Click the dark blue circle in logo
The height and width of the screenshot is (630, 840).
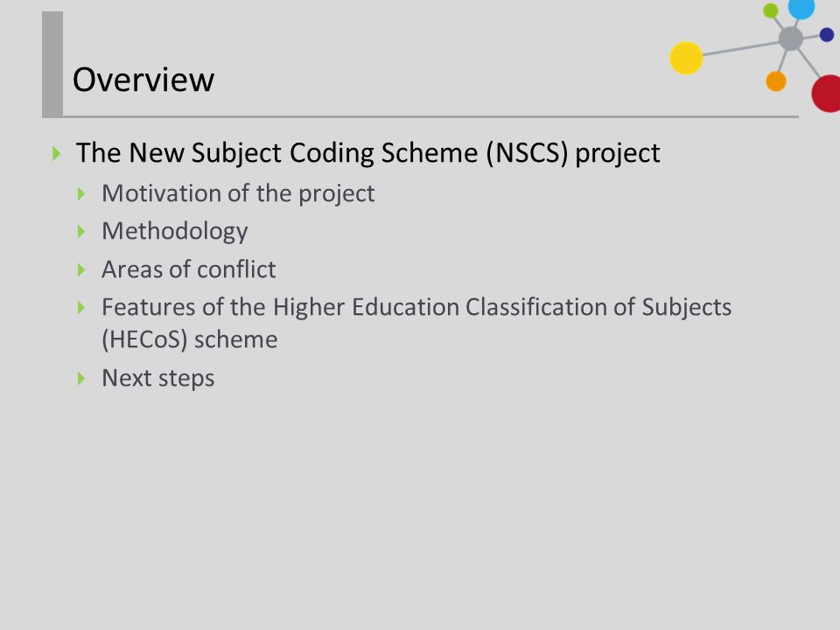(x=827, y=35)
